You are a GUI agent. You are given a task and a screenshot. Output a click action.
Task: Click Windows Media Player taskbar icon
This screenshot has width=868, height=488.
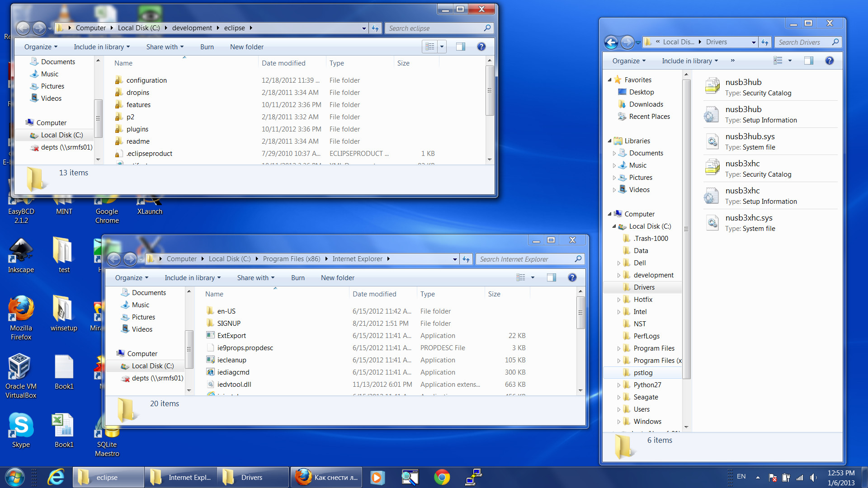[377, 477]
